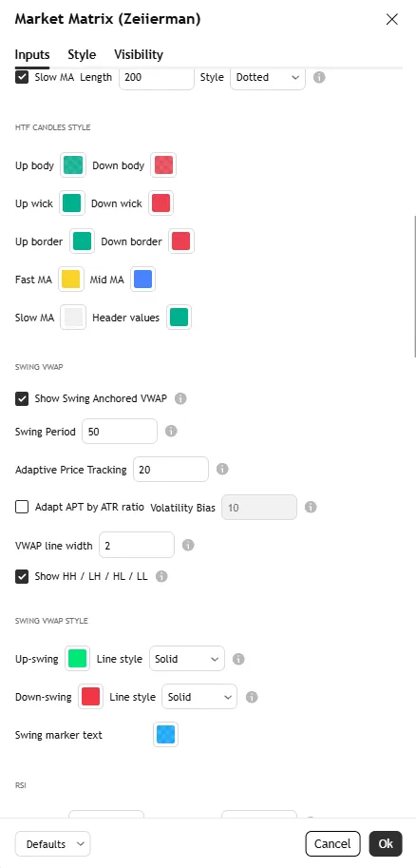The width and height of the screenshot is (416, 868).
Task: Open Slow MA Style Dotted dropdown
Action: tap(268, 78)
